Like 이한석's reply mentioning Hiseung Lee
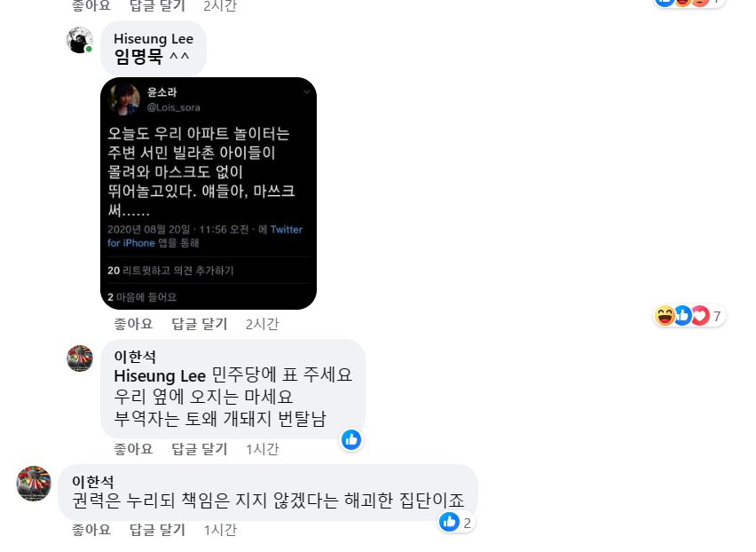 coord(133,449)
